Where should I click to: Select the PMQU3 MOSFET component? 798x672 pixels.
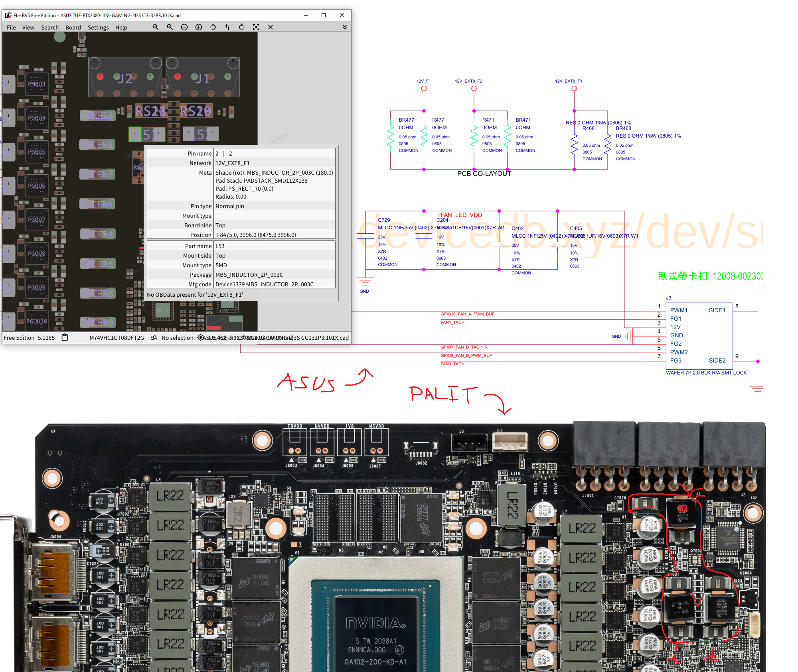(x=37, y=84)
